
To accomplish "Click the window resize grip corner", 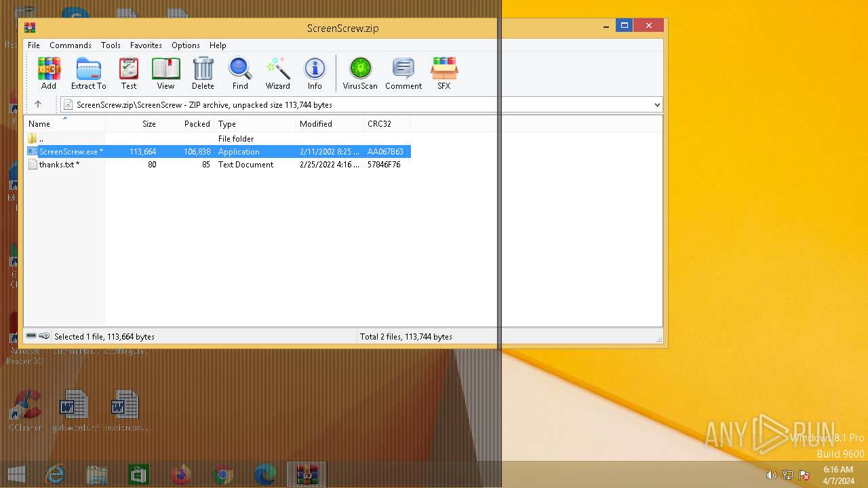I will pyautogui.click(x=658, y=338).
